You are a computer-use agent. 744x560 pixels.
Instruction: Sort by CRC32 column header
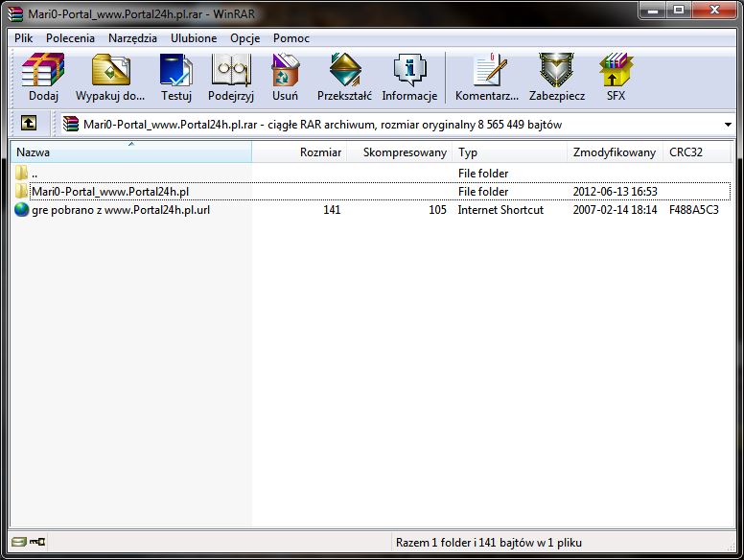pyautogui.click(x=697, y=152)
